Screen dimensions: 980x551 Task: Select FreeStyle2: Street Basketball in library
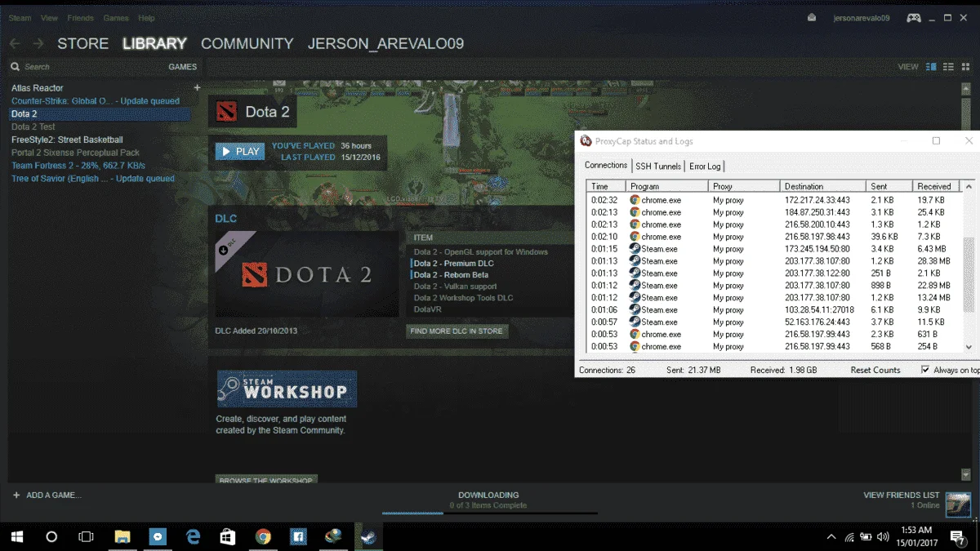coord(67,140)
